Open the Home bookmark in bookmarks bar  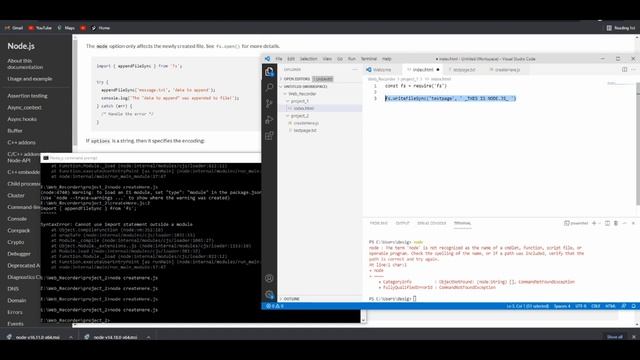click(100, 28)
